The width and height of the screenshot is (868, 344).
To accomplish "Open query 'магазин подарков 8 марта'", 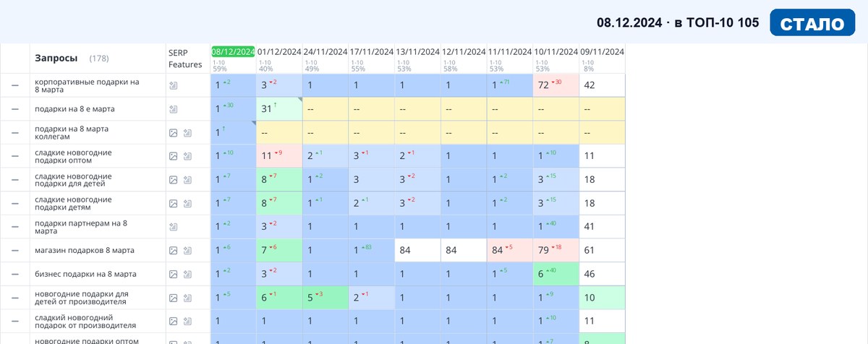I will tap(84, 251).
